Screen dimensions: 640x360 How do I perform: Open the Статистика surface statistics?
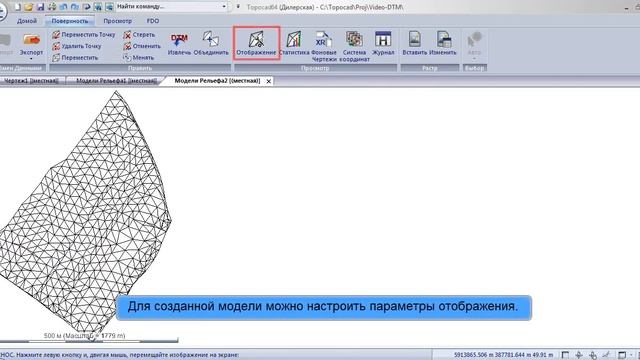[x=293, y=43]
